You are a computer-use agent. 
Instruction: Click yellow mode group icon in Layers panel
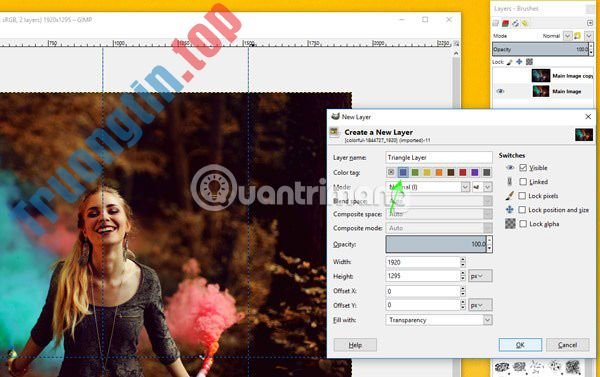577,36
